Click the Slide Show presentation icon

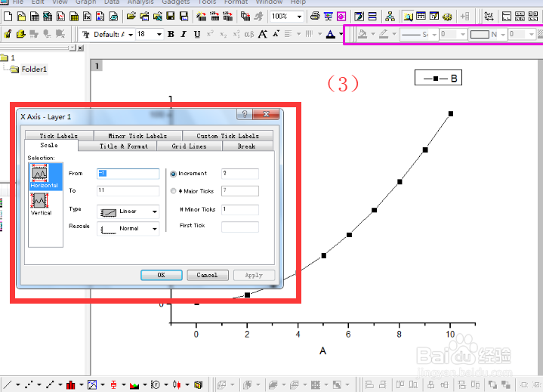click(329, 16)
